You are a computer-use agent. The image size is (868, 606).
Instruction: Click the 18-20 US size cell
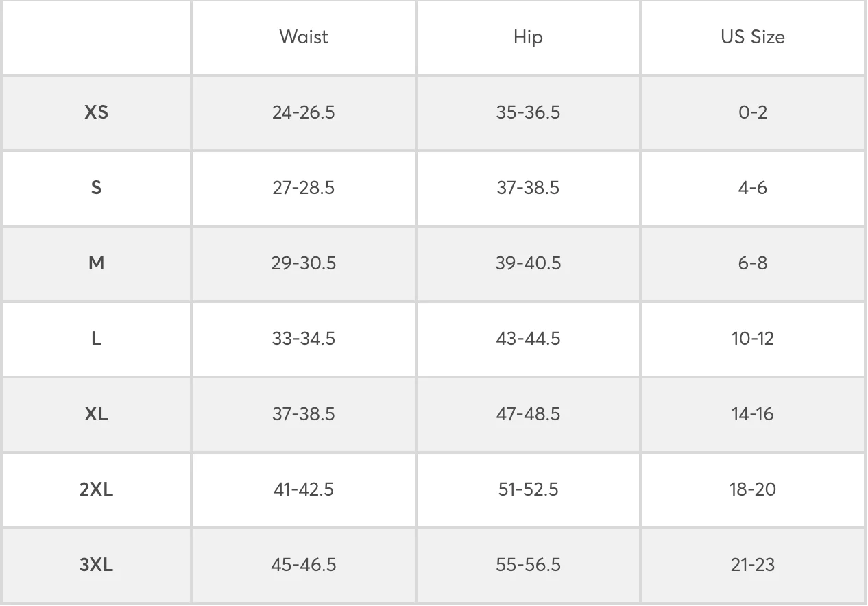pyautogui.click(x=753, y=489)
